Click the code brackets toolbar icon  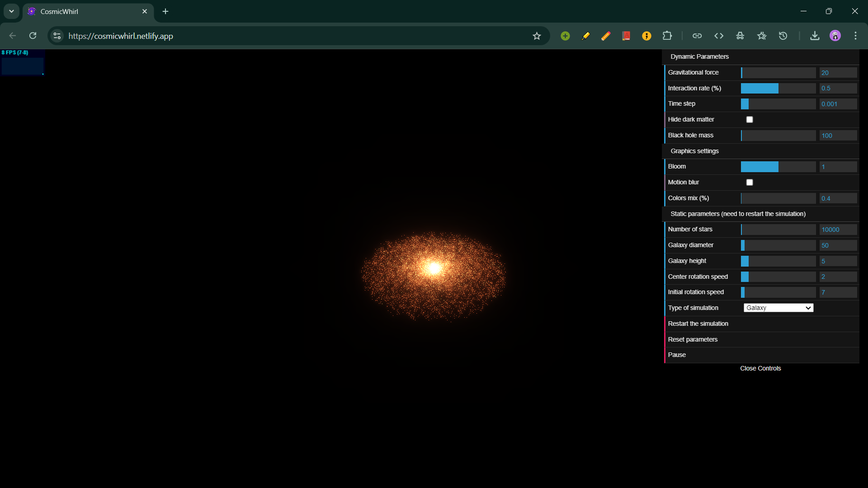click(719, 36)
